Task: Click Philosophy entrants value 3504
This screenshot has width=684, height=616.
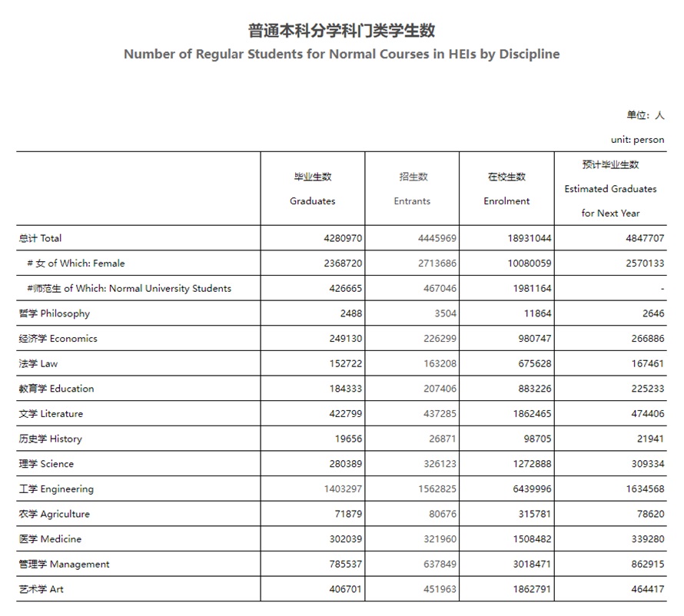Action: click(446, 313)
